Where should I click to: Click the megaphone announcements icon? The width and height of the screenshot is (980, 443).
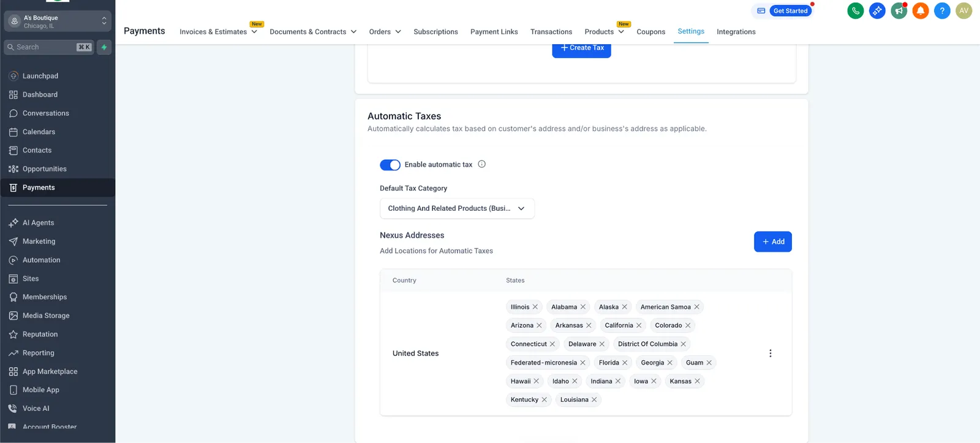(x=899, y=10)
